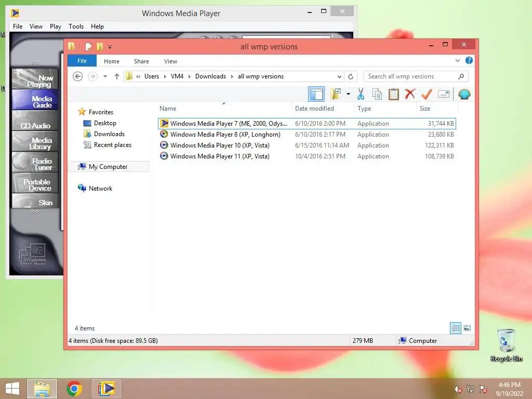Open Help menu in Windows Media Player

click(x=97, y=26)
